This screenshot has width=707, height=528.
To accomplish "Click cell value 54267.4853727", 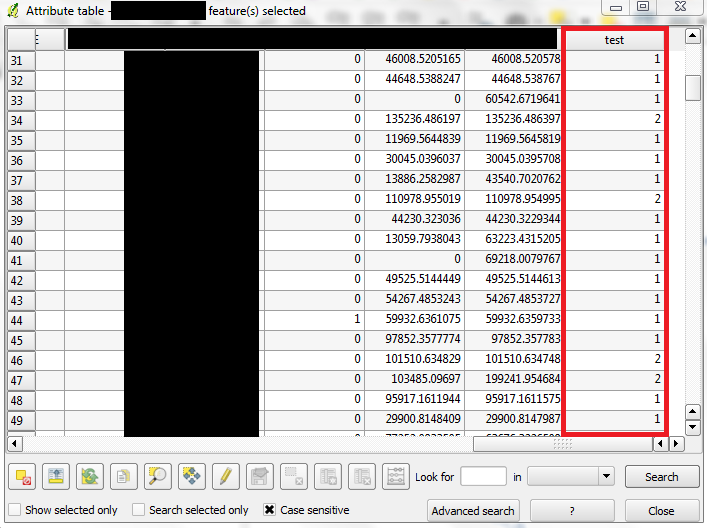I will point(523,298).
